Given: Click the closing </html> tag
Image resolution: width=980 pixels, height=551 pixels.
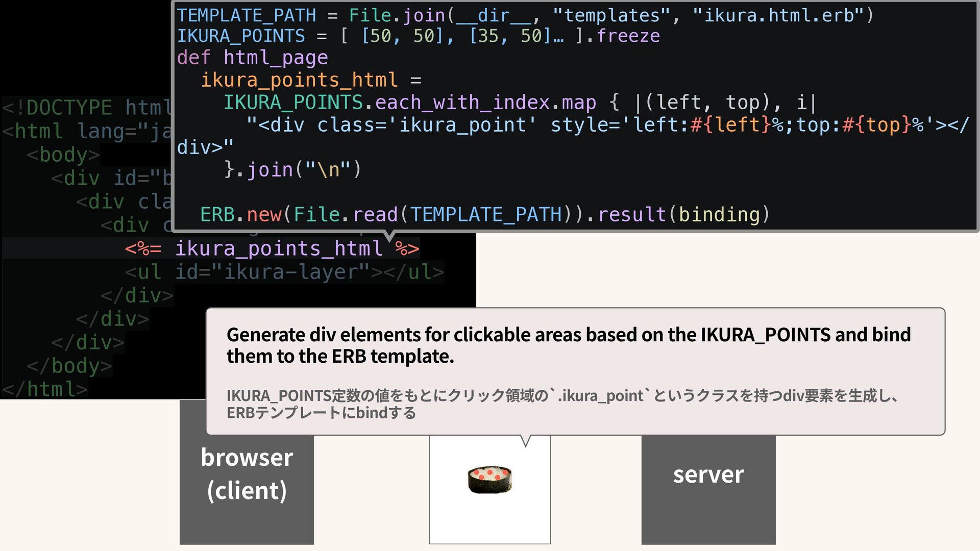Looking at the screenshot, I should 45,389.
